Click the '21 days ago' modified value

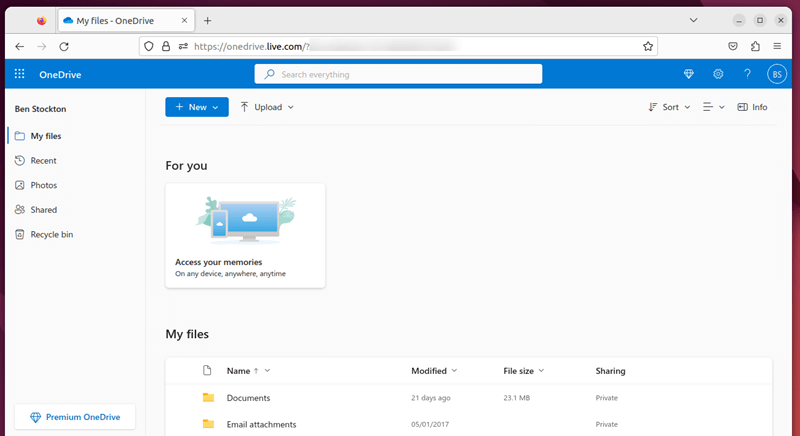431,398
